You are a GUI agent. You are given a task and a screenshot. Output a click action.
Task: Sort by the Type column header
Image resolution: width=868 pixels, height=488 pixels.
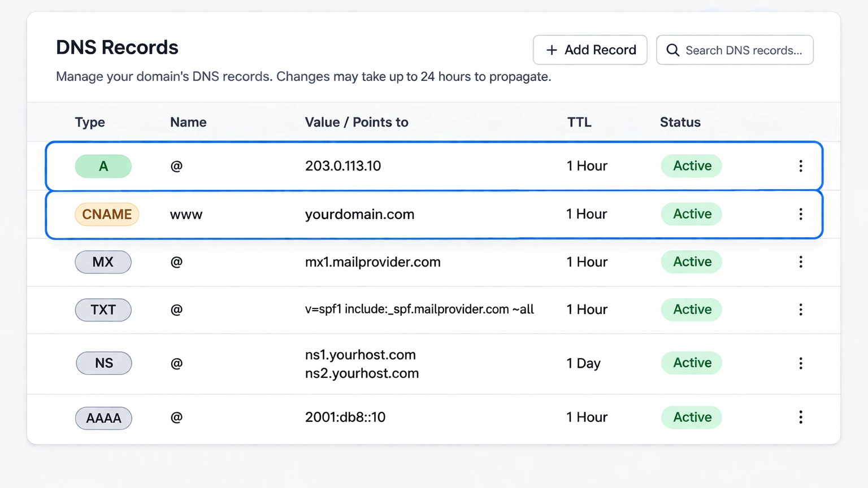click(x=90, y=122)
